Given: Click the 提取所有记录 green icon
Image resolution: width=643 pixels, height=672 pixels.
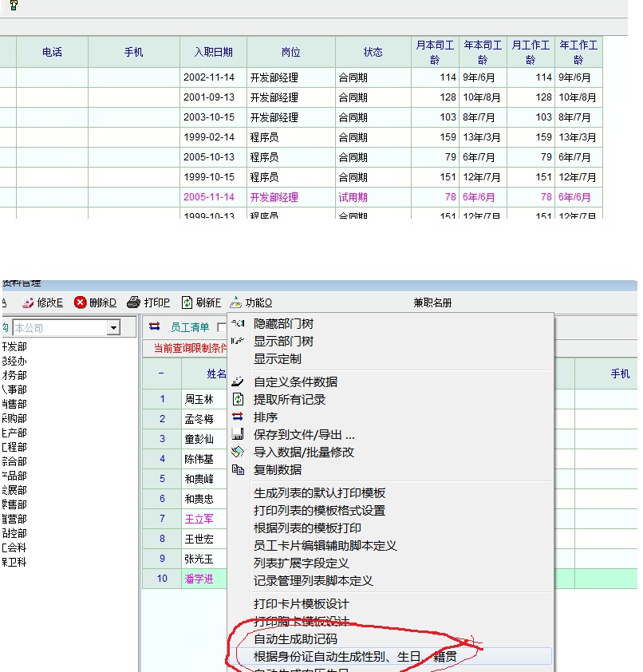Looking at the screenshot, I should coord(238,399).
